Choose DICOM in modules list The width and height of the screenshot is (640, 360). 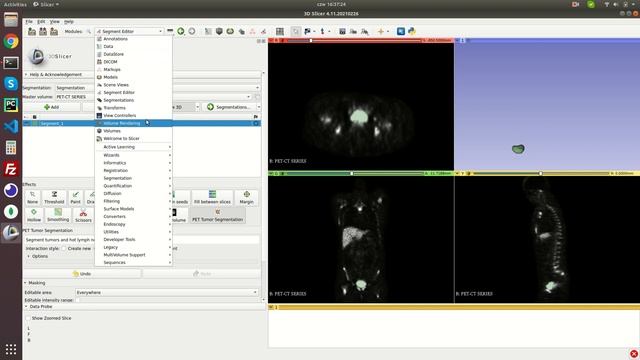pyautogui.click(x=133, y=62)
